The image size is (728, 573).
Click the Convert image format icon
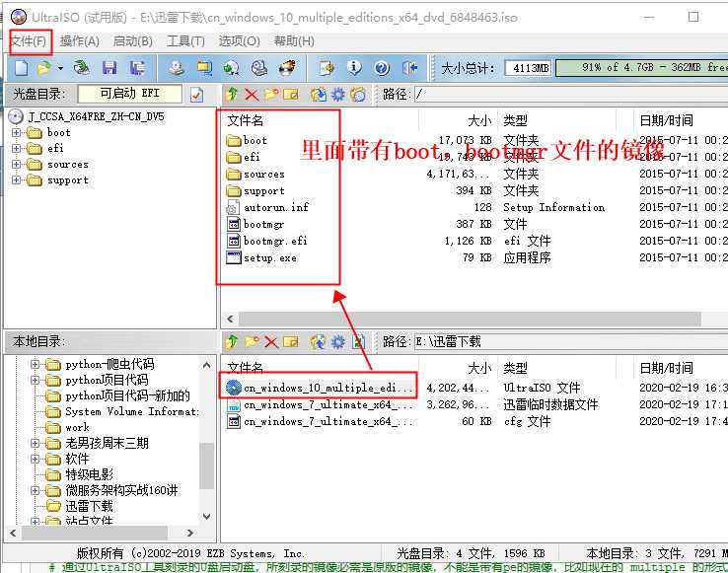[x=204, y=68]
